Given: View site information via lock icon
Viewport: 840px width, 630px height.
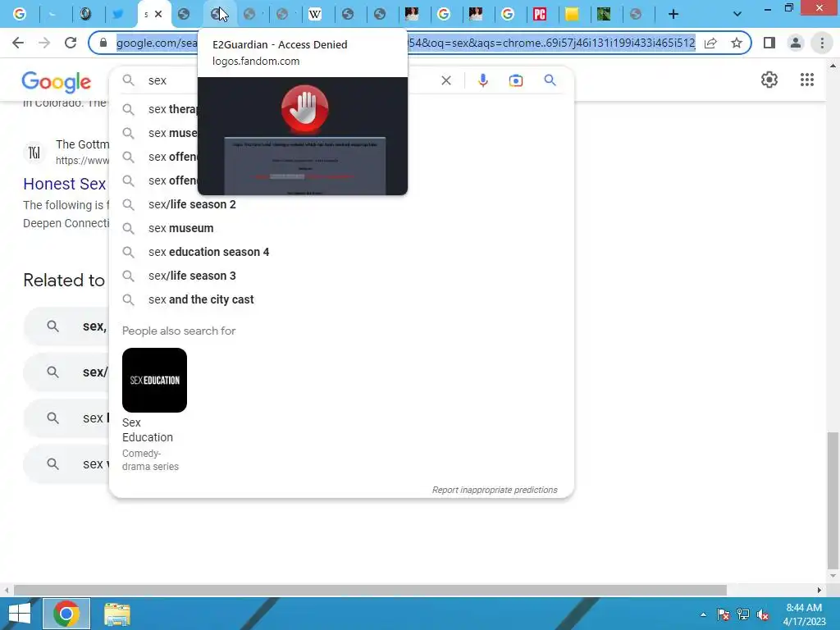Looking at the screenshot, I should [103, 43].
